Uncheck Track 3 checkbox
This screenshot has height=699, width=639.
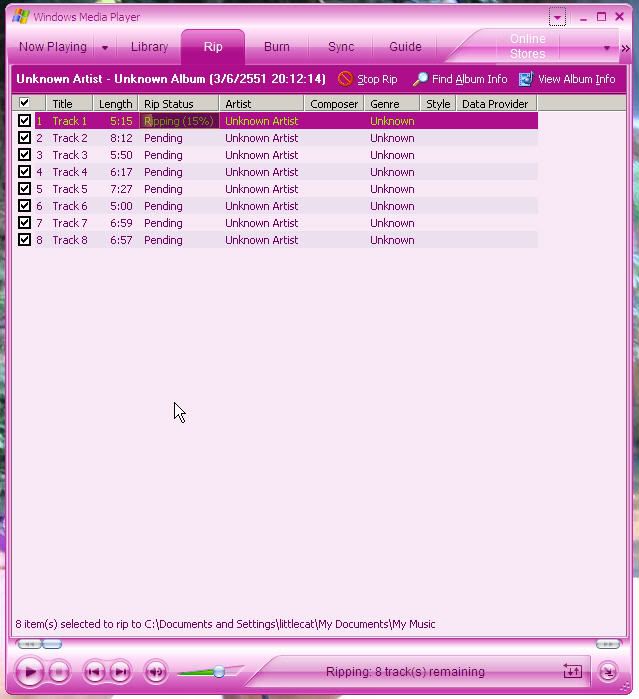[x=25, y=155]
